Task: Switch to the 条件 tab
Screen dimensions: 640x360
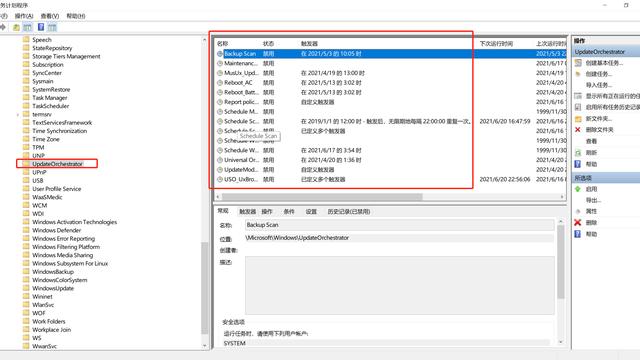Action: click(x=289, y=211)
